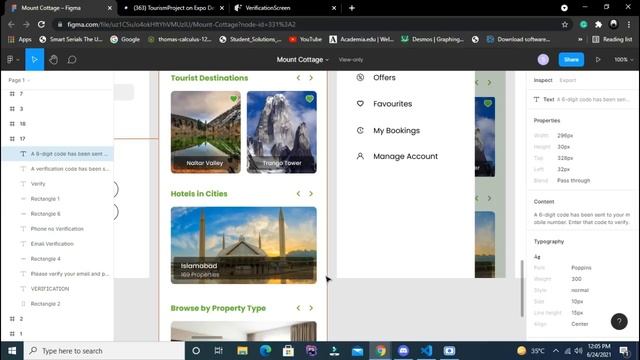This screenshot has width=640, height=360.
Task: Open Discord from the taskbar
Action: point(403,351)
